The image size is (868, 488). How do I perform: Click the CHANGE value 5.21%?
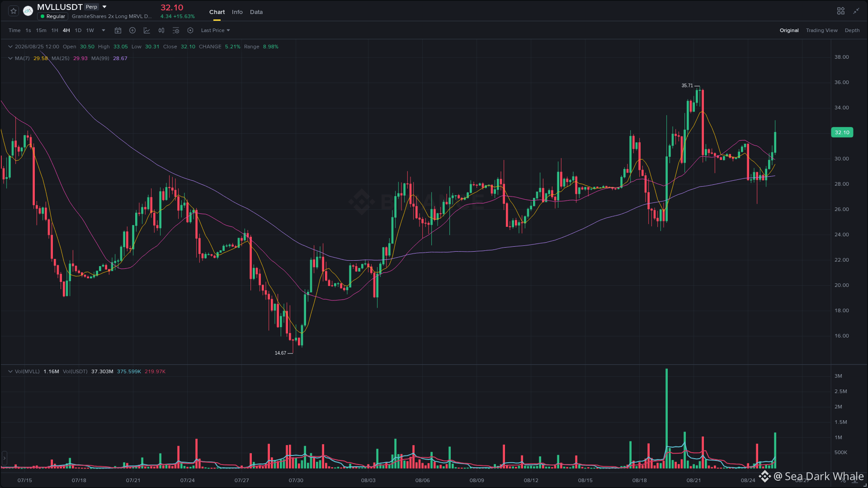tap(233, 47)
